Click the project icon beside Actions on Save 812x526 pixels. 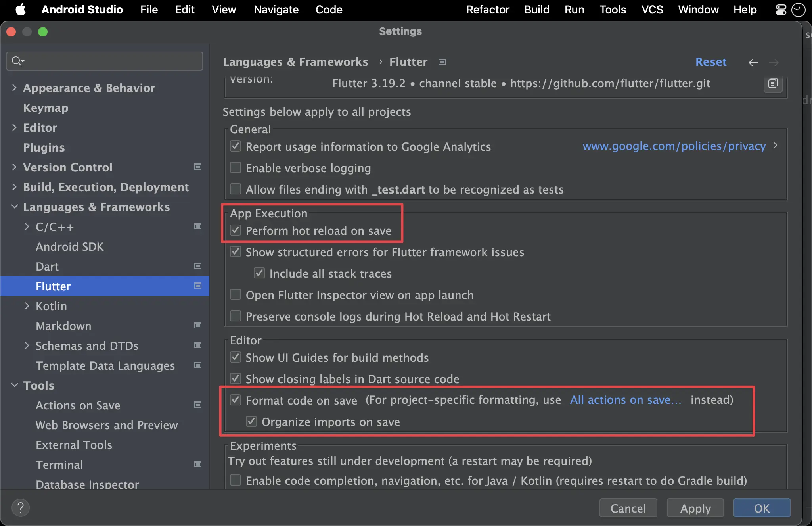(197, 405)
